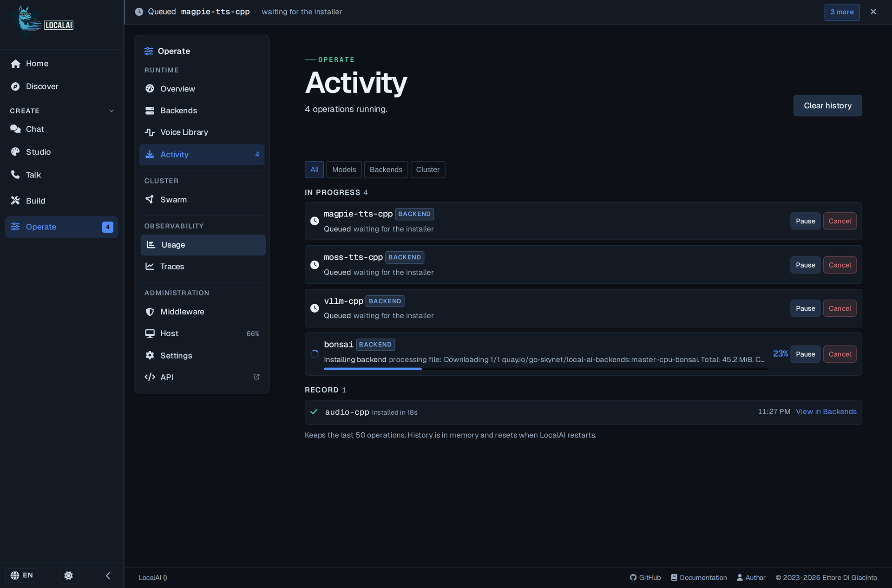Click the Clear history button
892x588 pixels.
(827, 105)
